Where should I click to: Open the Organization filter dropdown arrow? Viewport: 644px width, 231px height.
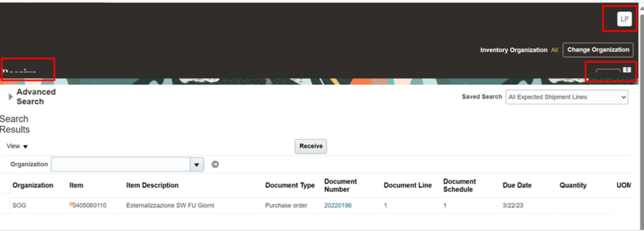coord(197,164)
